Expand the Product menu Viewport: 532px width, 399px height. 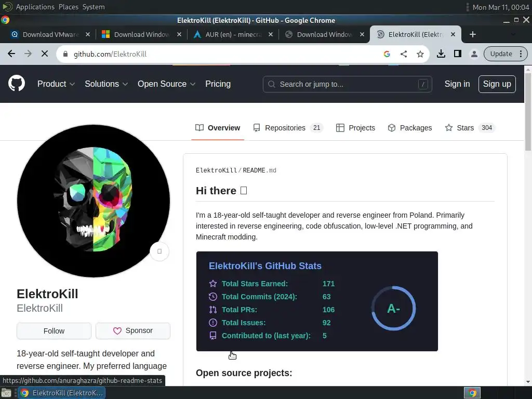tap(56, 84)
